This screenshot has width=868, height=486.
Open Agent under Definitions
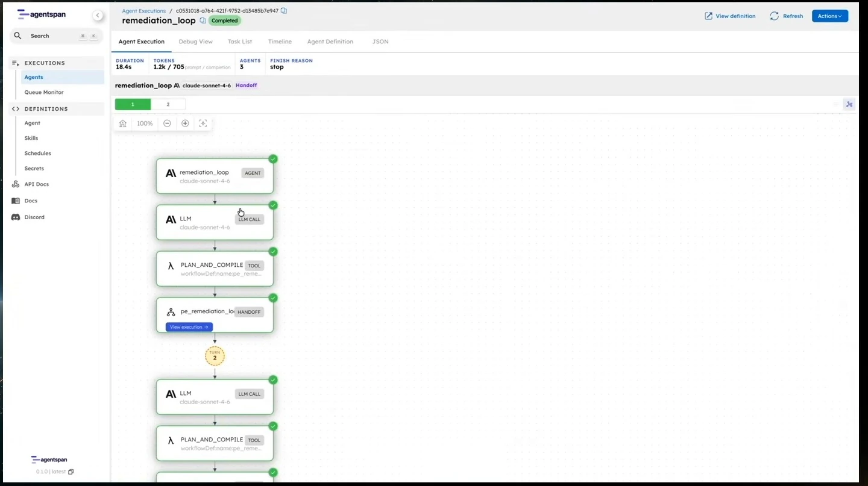[x=33, y=123]
